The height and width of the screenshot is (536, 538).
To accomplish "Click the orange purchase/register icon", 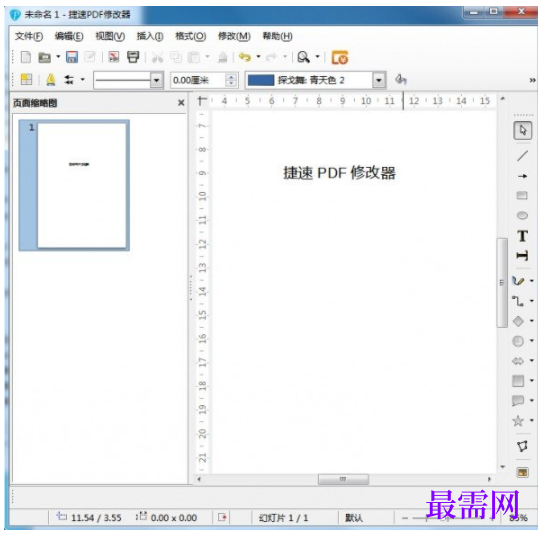I will tap(340, 57).
